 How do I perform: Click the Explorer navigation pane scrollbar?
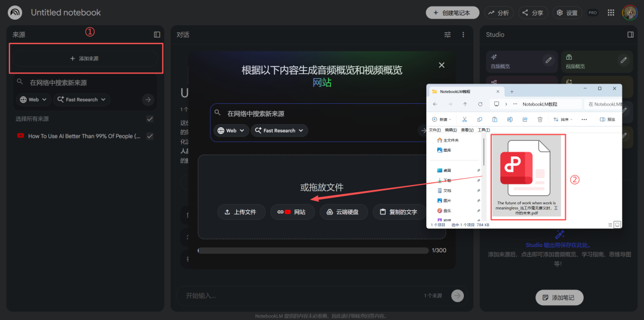click(484, 152)
